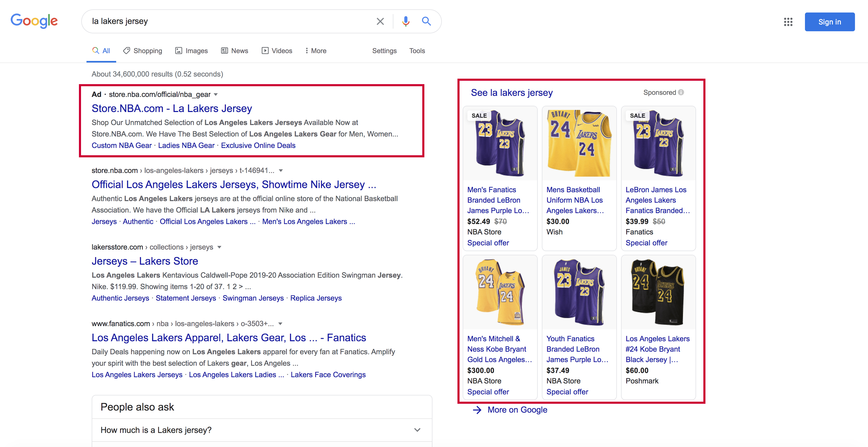Expand dropdown arrow next to www.fanatics.com URL
868x447 pixels.
coord(280,324)
